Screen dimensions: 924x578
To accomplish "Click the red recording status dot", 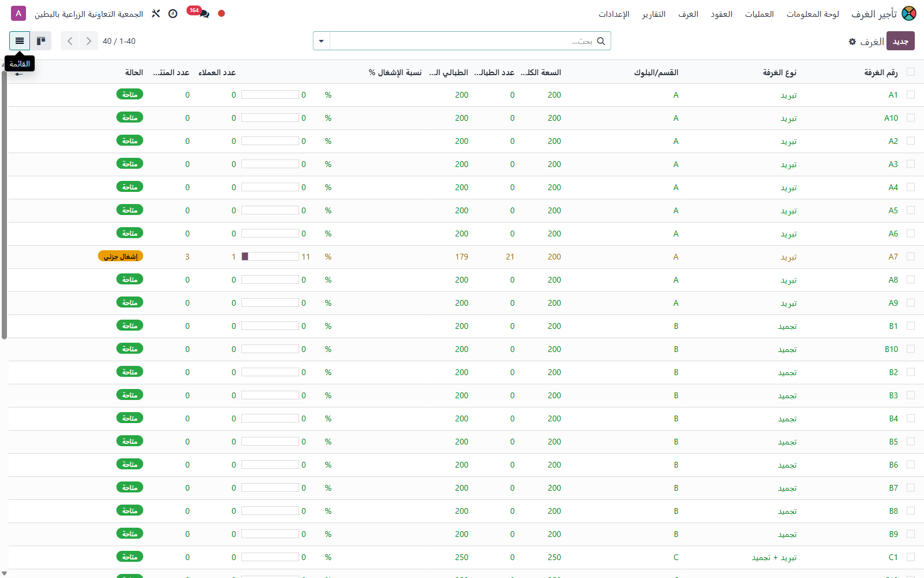I will click(x=221, y=13).
